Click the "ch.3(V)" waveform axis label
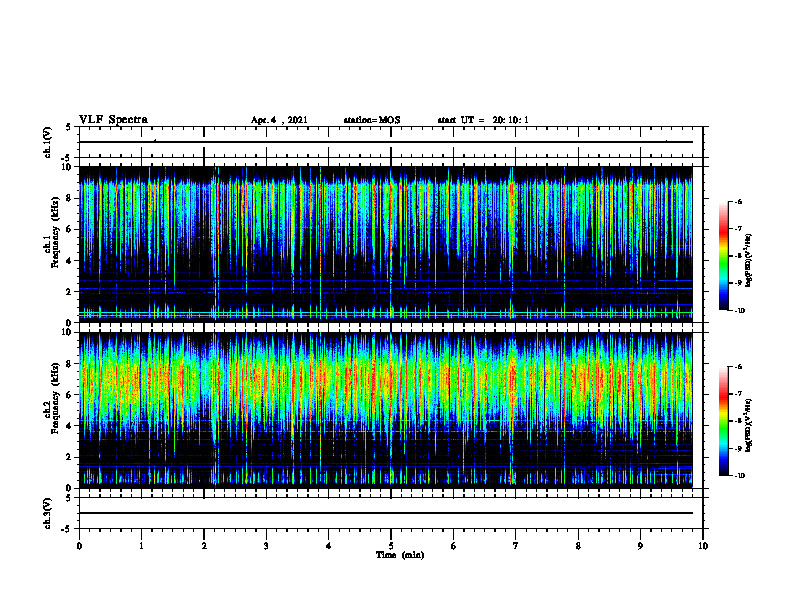 click(47, 513)
